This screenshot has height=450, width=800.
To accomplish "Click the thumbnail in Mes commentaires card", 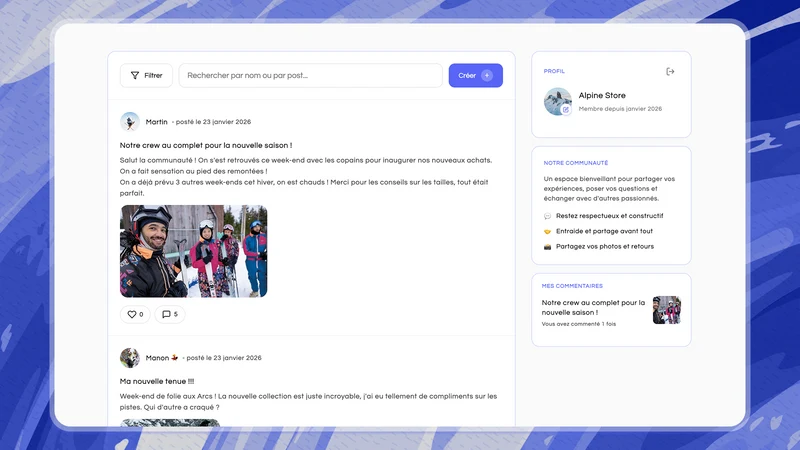I will 667,310.
